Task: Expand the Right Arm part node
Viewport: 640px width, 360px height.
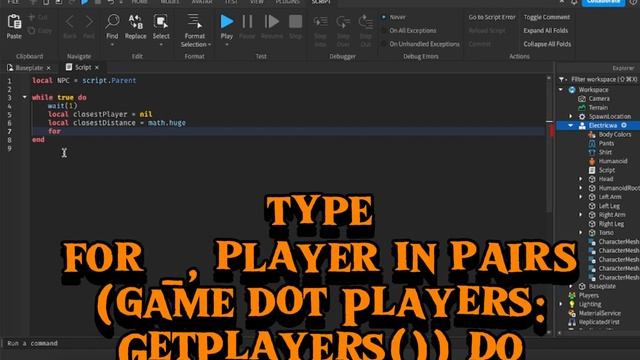Action: (581, 215)
